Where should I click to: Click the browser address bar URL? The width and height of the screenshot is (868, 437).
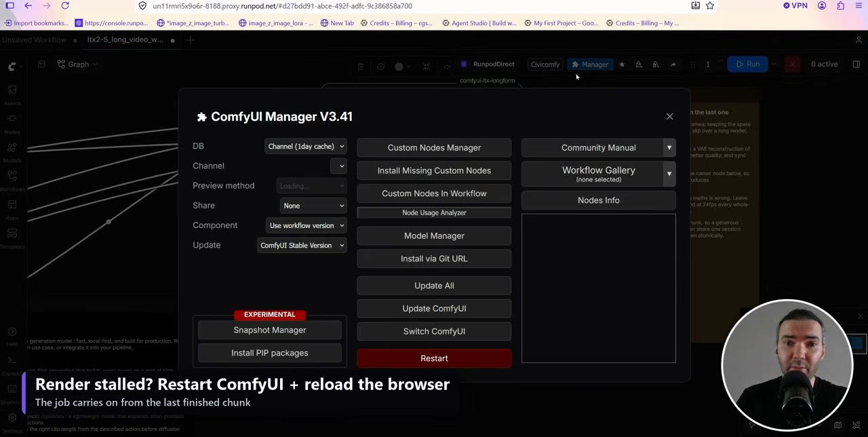click(x=282, y=5)
